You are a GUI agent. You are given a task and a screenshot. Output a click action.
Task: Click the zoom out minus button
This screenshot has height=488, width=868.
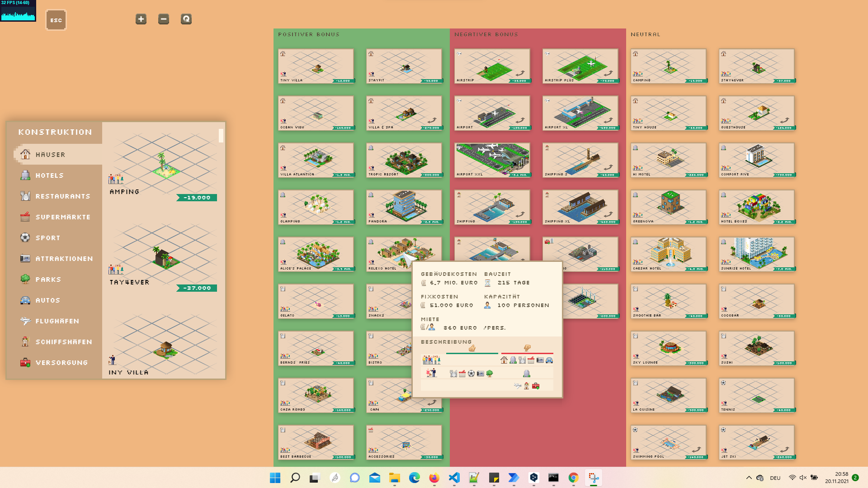tap(164, 19)
